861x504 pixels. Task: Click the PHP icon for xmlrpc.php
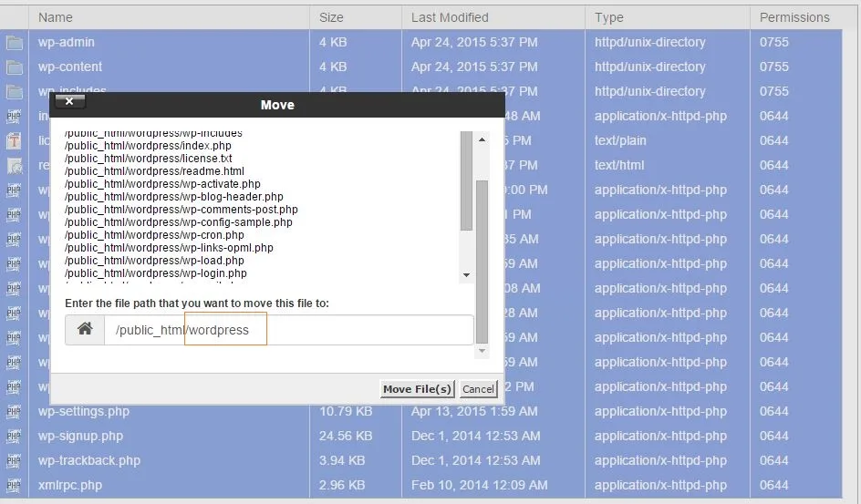14,486
